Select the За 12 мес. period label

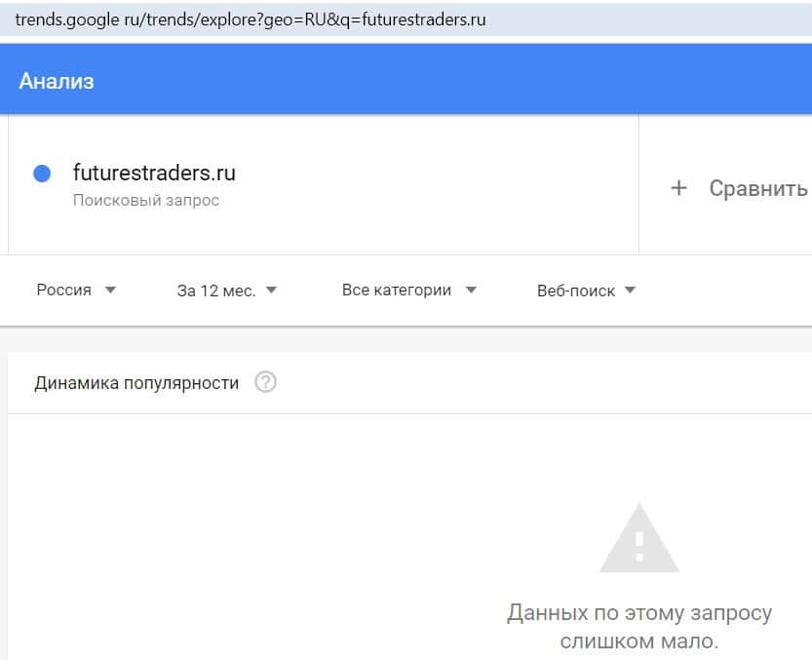click(216, 291)
